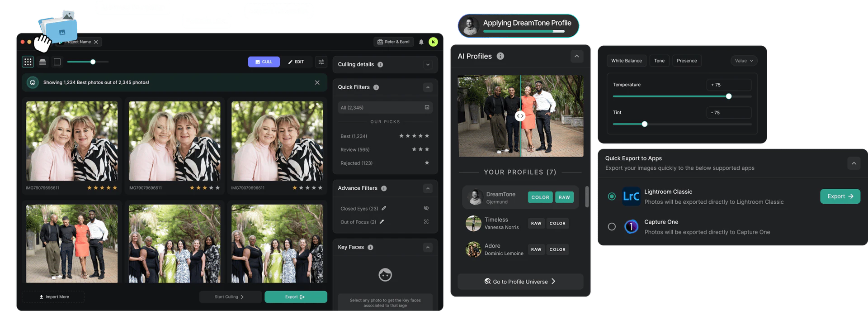The height and width of the screenshot is (311, 868).
Task: Click the before/after compare handle
Action: coord(520,116)
